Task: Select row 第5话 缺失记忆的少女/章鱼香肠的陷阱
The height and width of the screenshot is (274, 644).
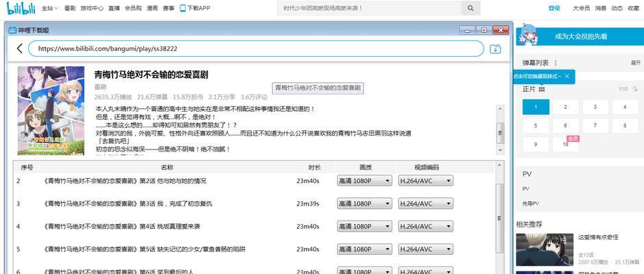Action: point(254,249)
